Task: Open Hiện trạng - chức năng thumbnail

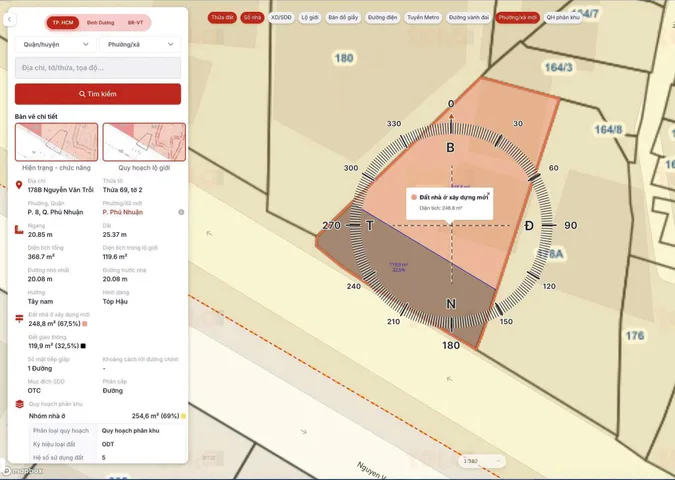Action: [56, 142]
